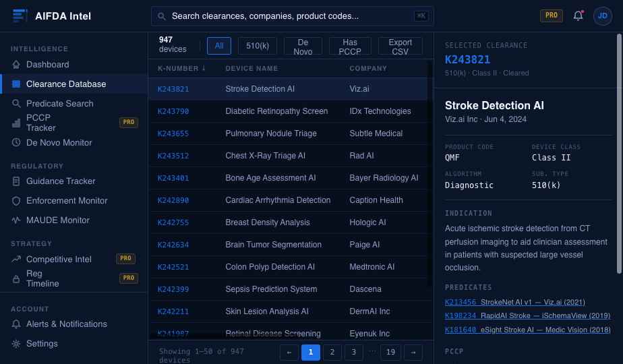Image resolution: width=623 pixels, height=364 pixels.
Task: Click the Enforcement Monitor shield icon
Action: [x=16, y=201]
